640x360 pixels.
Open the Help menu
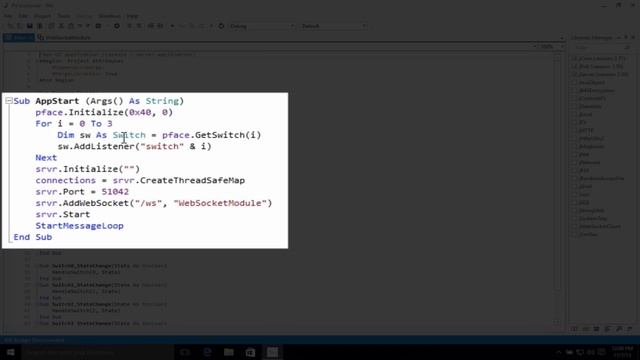pos(132,16)
